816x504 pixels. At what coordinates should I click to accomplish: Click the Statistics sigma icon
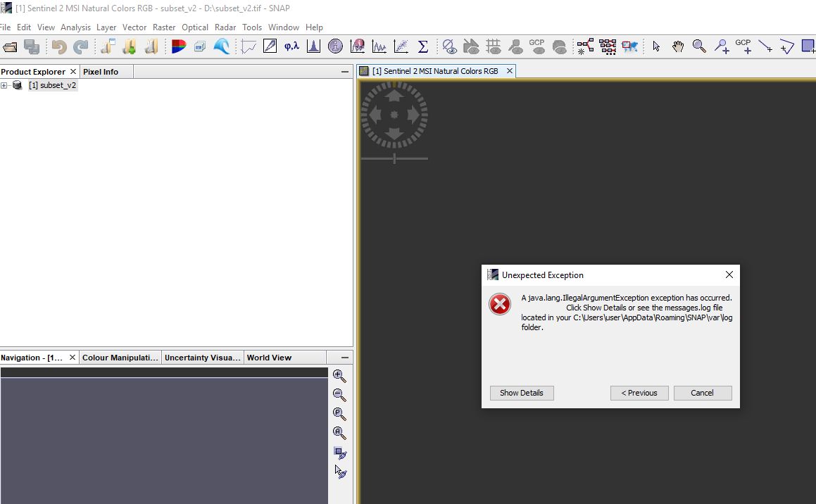[422, 46]
